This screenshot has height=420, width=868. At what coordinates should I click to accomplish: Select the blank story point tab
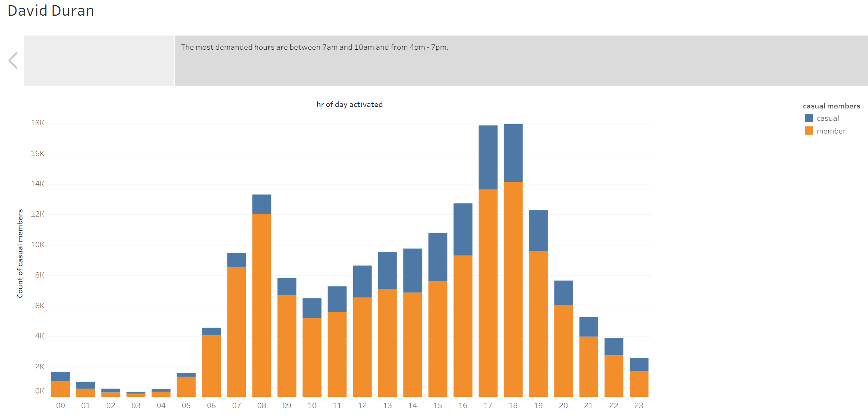99,61
